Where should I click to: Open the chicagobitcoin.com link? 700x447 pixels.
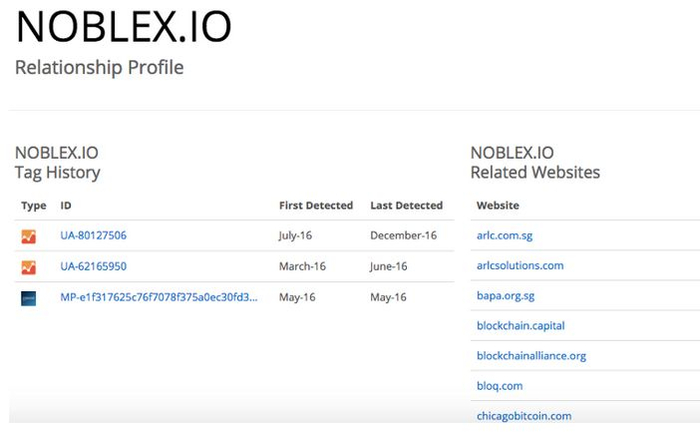(x=524, y=416)
